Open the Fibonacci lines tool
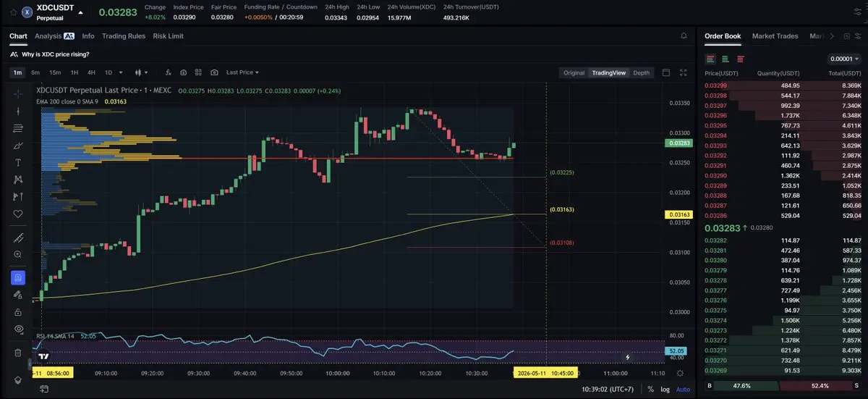Viewport: 868px width, 399px height. pos(18,128)
